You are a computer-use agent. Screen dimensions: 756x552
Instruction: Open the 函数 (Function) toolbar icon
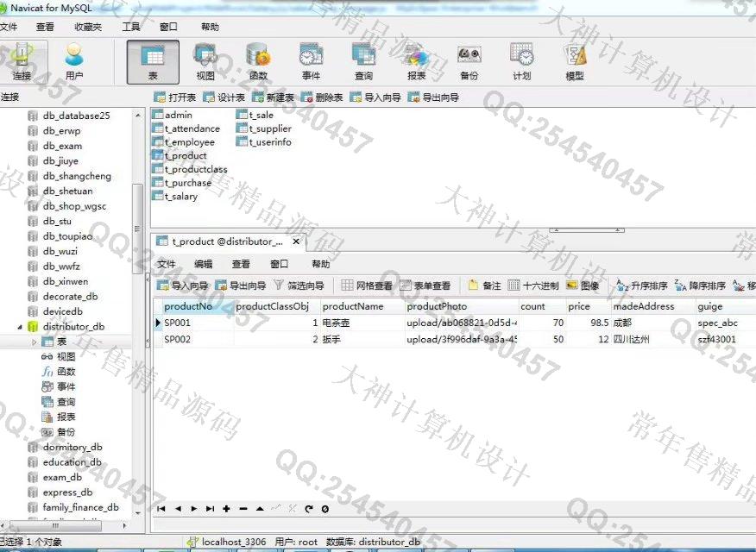(258, 60)
